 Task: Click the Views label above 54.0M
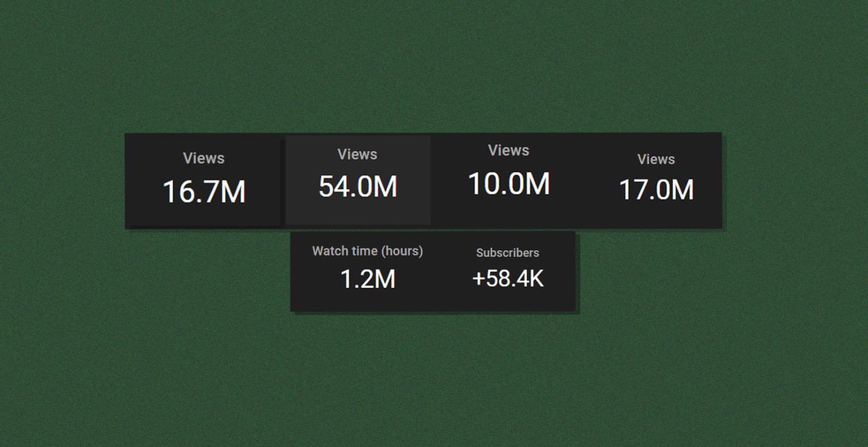(357, 155)
